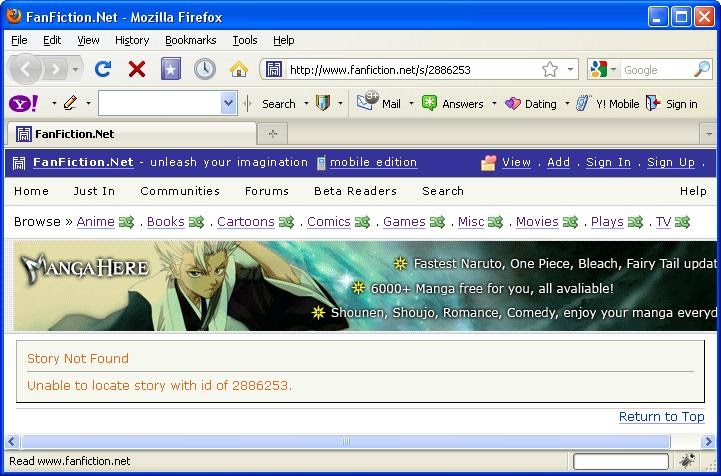
Task: Open Yahoo Mail envelope icon
Action: [x=368, y=102]
